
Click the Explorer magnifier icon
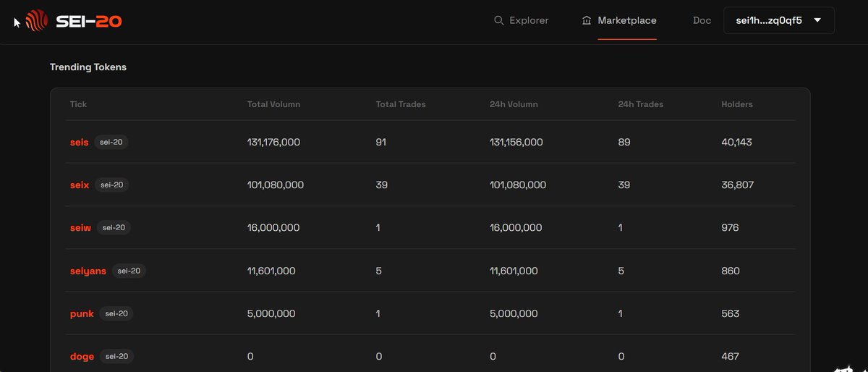pos(498,20)
